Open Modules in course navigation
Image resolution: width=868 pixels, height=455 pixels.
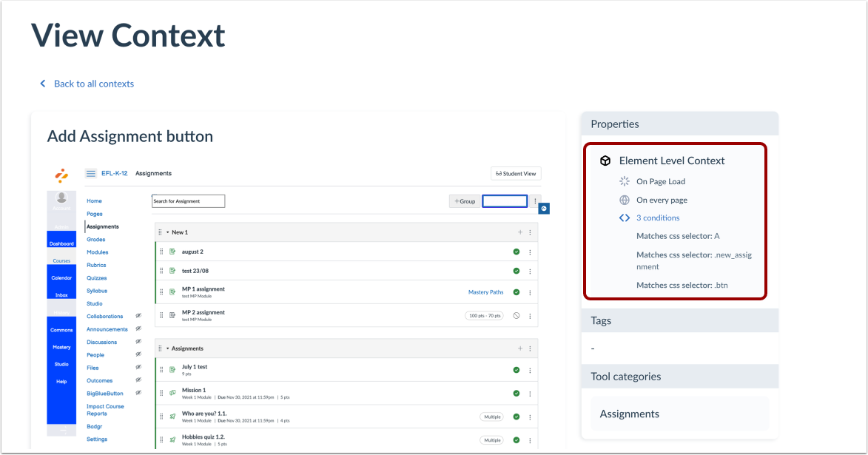click(98, 252)
